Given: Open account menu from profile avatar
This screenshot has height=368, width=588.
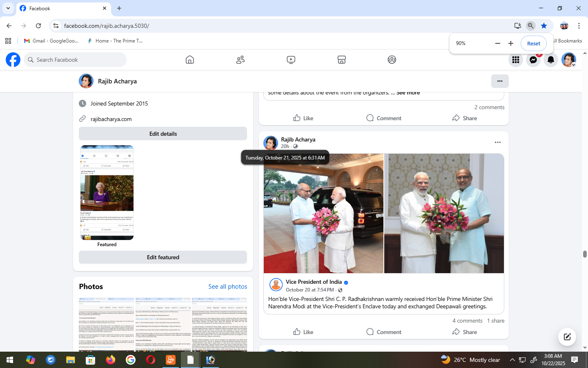Looking at the screenshot, I should click(568, 60).
